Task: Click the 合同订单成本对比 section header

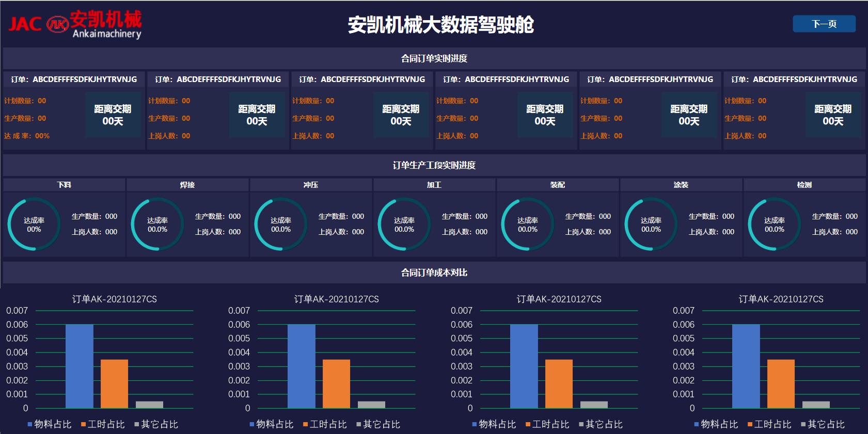Action: (x=434, y=272)
